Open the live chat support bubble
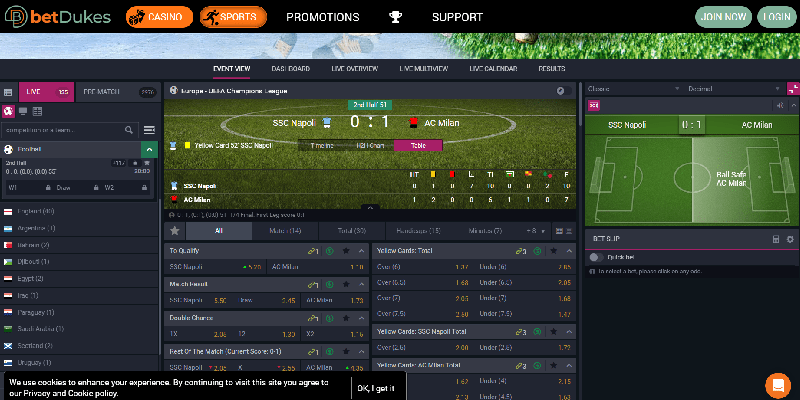The width and height of the screenshot is (800, 400). click(x=778, y=386)
